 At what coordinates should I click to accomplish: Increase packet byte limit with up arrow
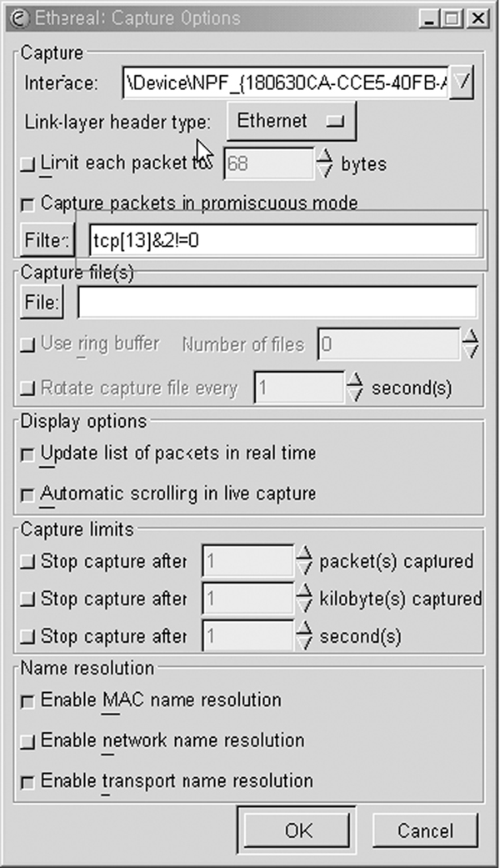(x=325, y=155)
